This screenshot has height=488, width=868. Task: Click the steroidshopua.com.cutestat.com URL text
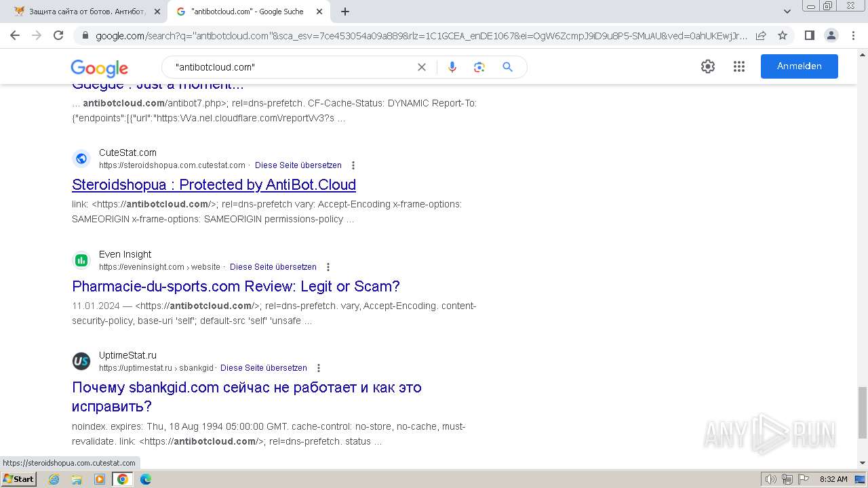point(172,165)
